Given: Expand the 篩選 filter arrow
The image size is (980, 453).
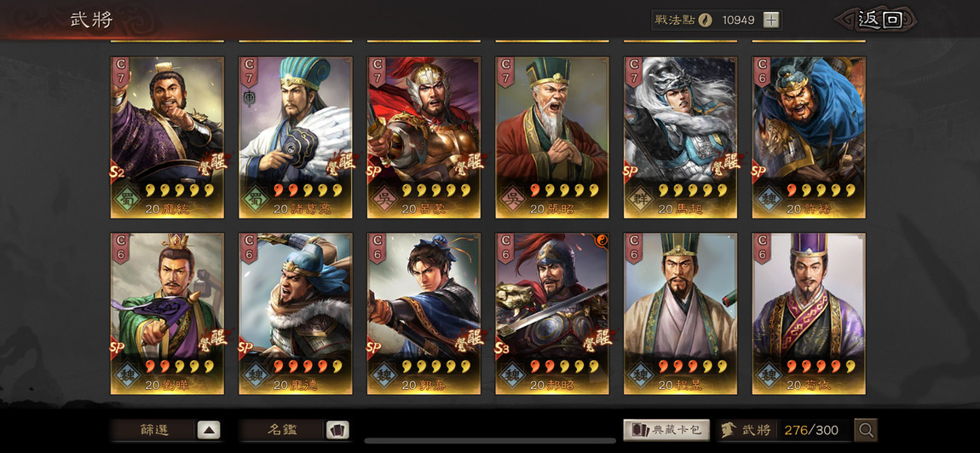Looking at the screenshot, I should (209, 430).
